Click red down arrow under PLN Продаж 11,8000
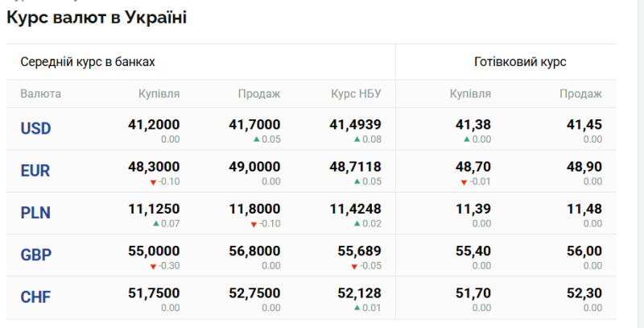644x328 pixels. pyautogui.click(x=254, y=224)
